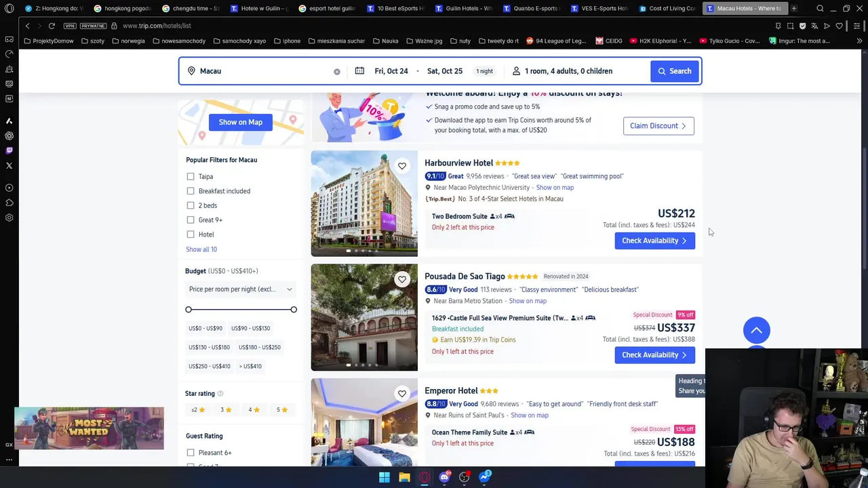The height and width of the screenshot is (488, 868).
Task: Favorite the Pousada De Sao Tiago heart
Action: [x=402, y=279]
